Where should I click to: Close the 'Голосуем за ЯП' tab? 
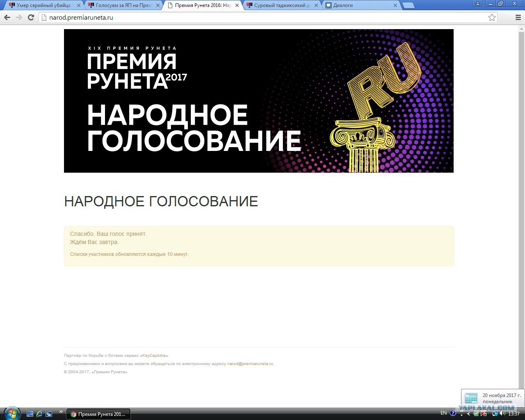[157, 6]
